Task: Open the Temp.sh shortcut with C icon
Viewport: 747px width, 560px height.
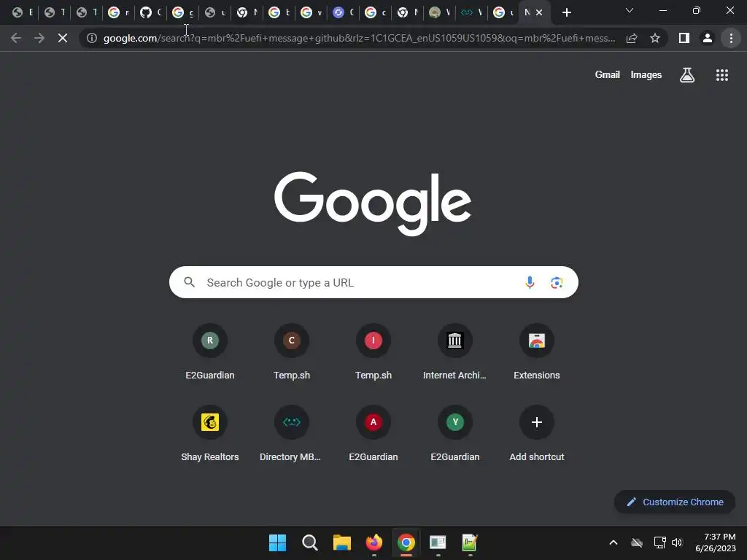Action: pyautogui.click(x=292, y=351)
